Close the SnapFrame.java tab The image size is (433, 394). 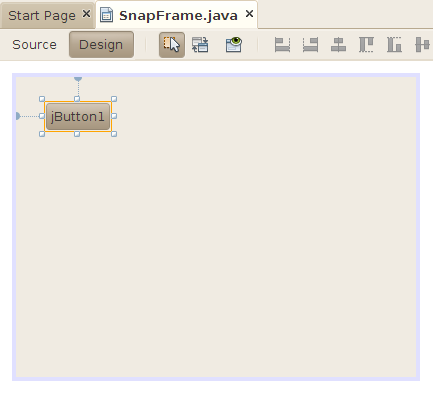(249, 14)
